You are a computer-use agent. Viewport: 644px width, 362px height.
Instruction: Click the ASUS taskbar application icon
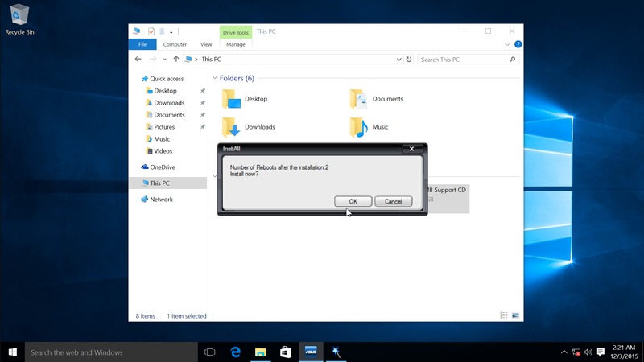pos(309,352)
